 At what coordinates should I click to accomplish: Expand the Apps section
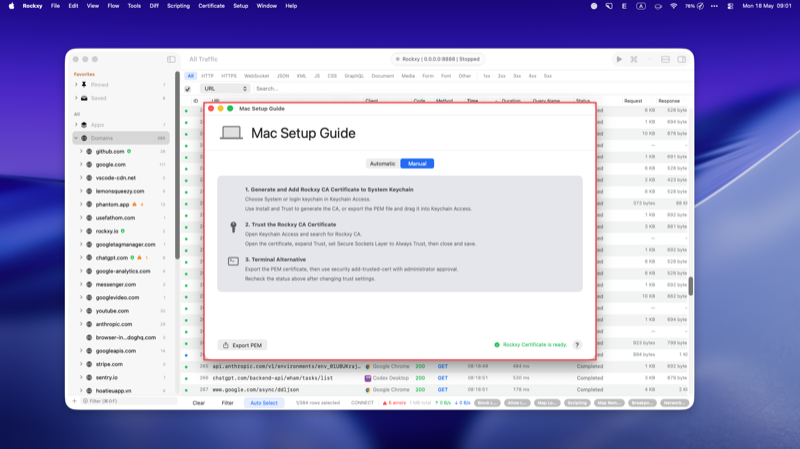[x=77, y=124]
